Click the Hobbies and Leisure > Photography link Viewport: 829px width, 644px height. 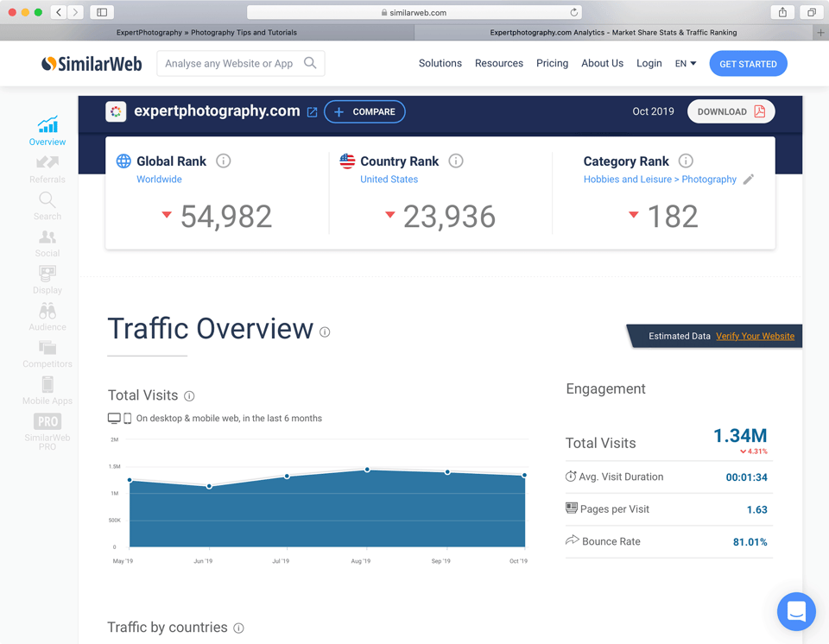point(660,180)
